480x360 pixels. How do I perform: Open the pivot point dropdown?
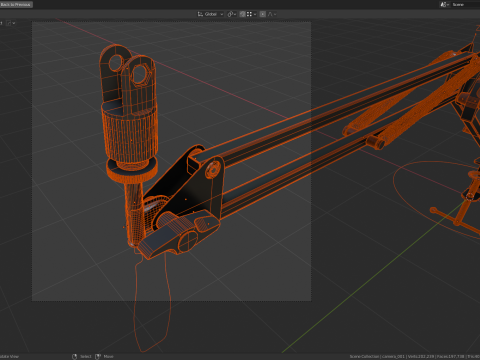pos(232,14)
